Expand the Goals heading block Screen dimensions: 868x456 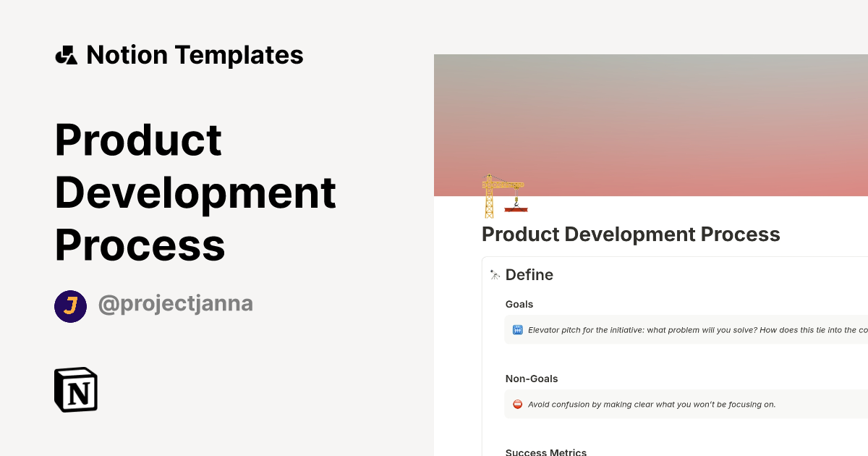pos(519,304)
